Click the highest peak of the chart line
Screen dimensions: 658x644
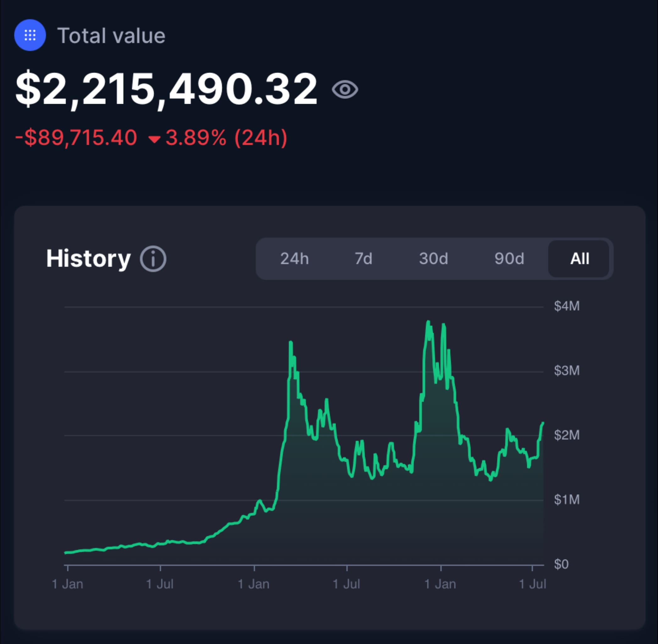[428, 321]
